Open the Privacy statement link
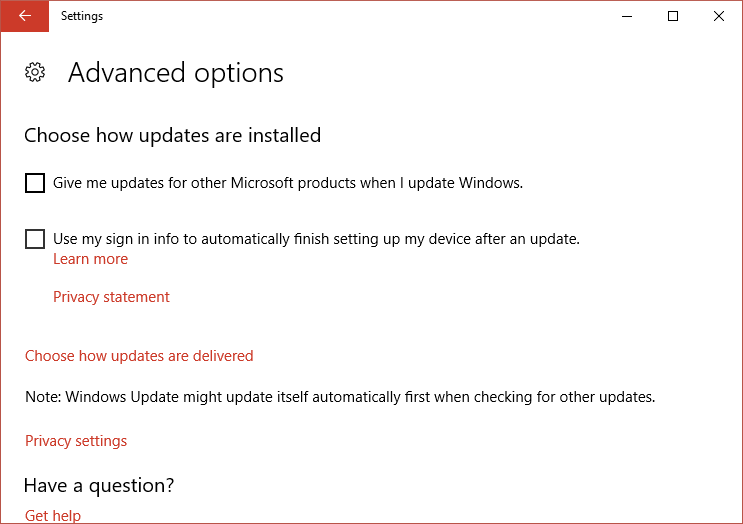The width and height of the screenshot is (743, 524). [x=111, y=297]
